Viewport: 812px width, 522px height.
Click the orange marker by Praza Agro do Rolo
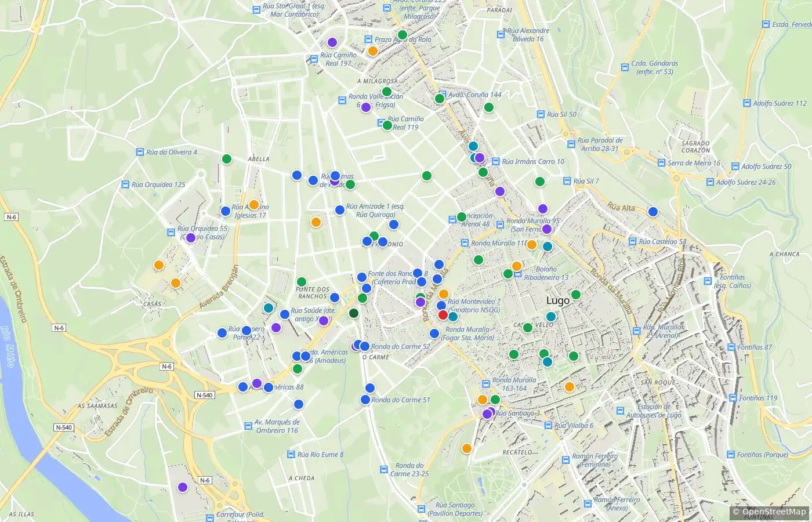pos(373,51)
